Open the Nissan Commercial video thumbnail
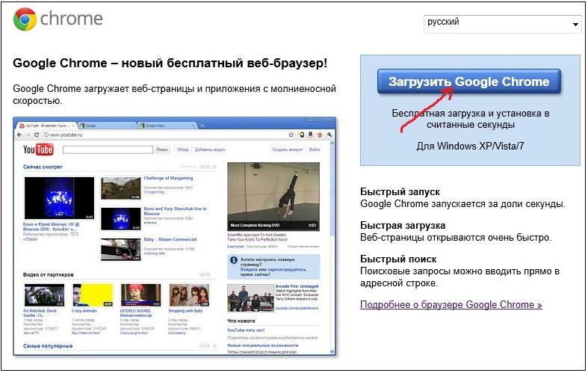The image size is (588, 373). [121, 250]
